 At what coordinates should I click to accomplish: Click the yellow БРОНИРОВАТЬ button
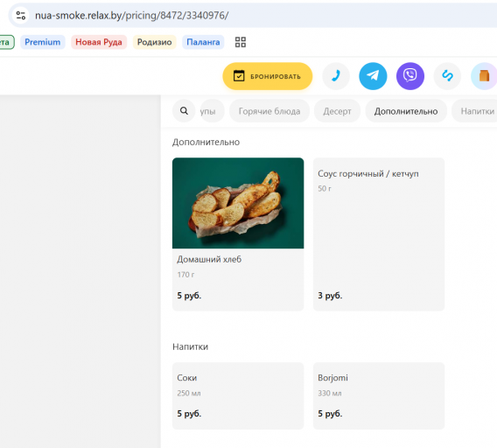tap(268, 76)
